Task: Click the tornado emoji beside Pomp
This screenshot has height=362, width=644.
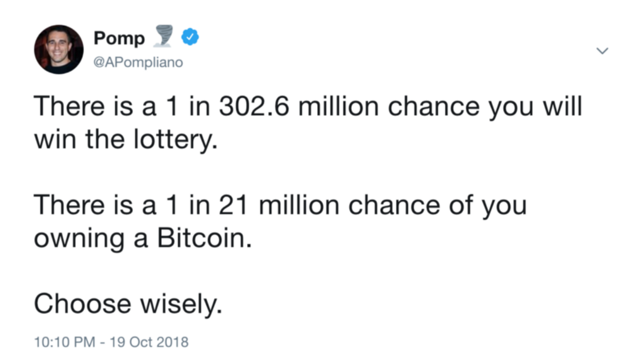Action: (164, 36)
